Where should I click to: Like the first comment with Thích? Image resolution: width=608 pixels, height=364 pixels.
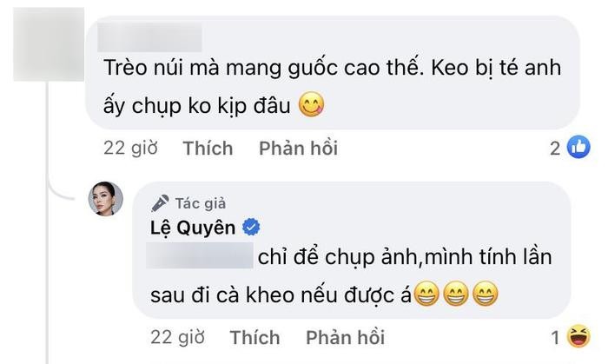208,149
